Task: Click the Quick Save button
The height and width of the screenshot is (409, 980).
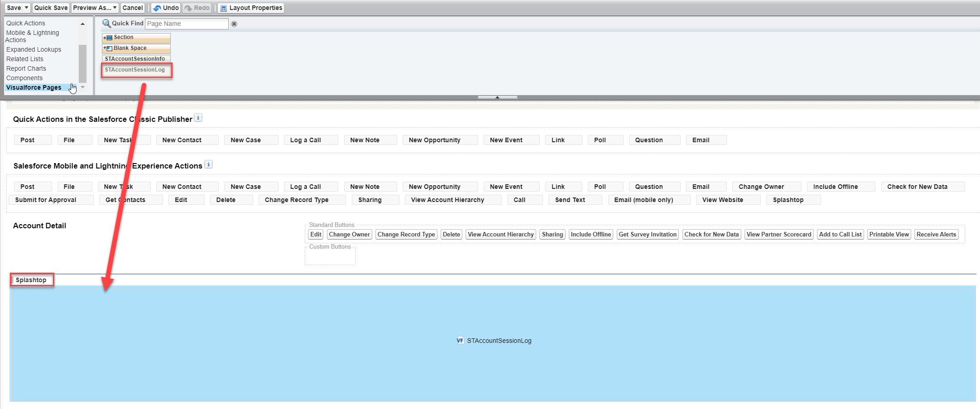Action: coord(51,8)
